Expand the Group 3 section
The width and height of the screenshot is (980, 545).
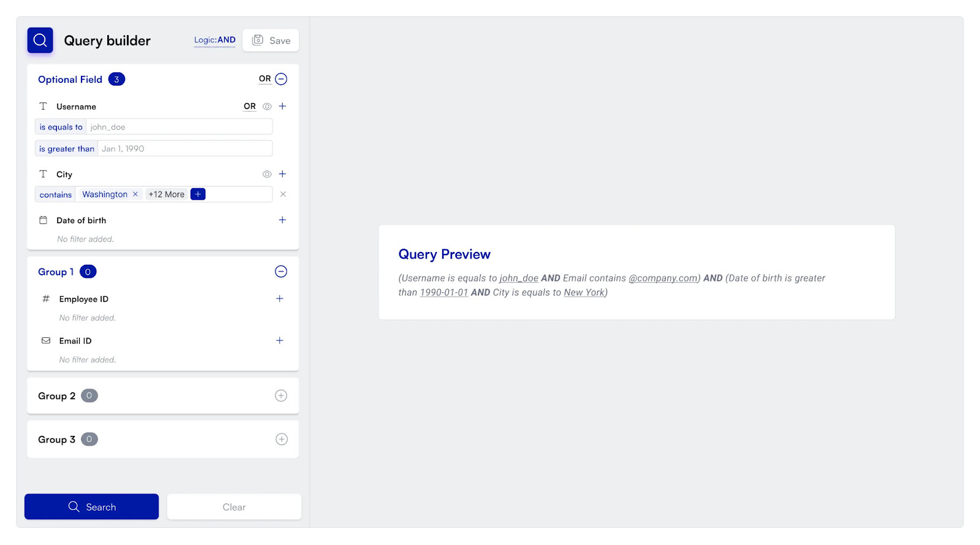click(x=281, y=440)
